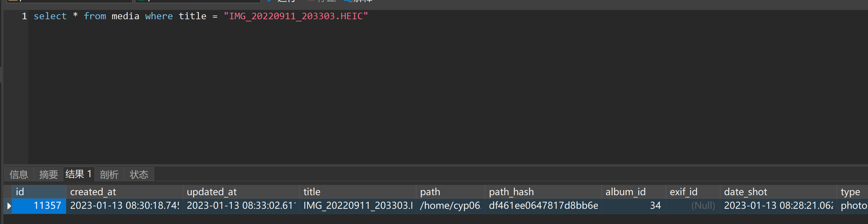868x224 pixels.
Task: Click the date_shot column header
Action: tap(746, 191)
